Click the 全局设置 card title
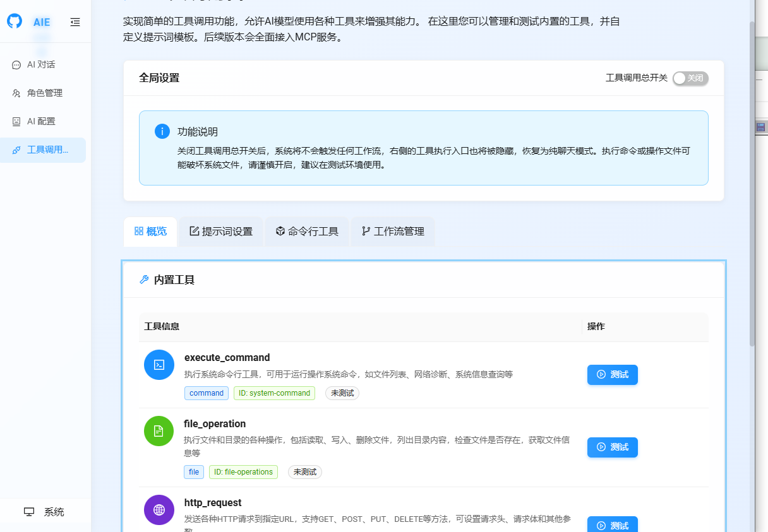 coord(159,78)
